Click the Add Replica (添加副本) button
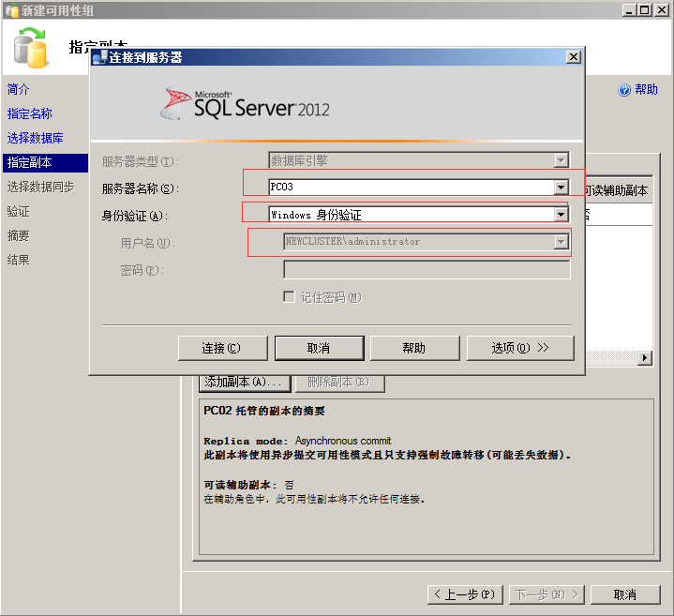Screen dimensions: 674x616 tap(243, 383)
